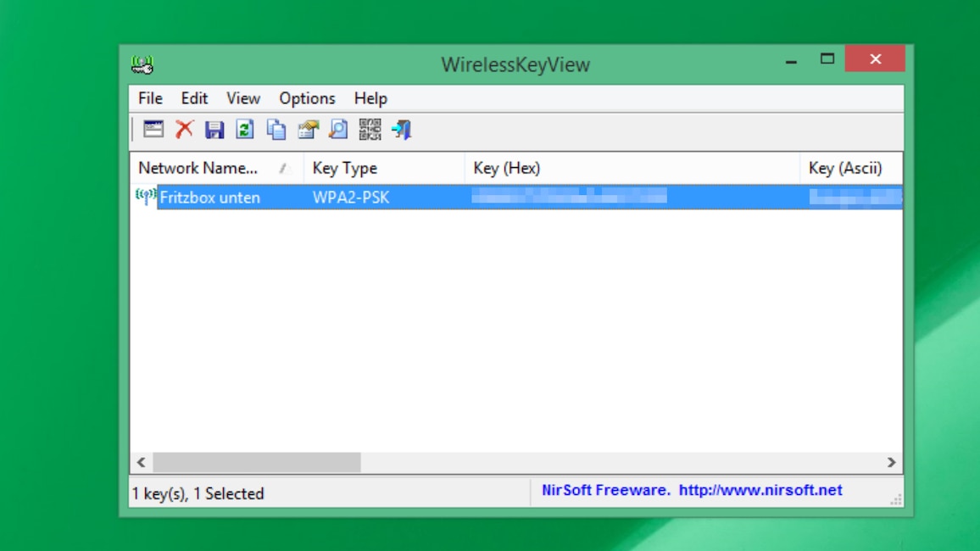
Task: Delete the selected wireless key
Action: [185, 129]
